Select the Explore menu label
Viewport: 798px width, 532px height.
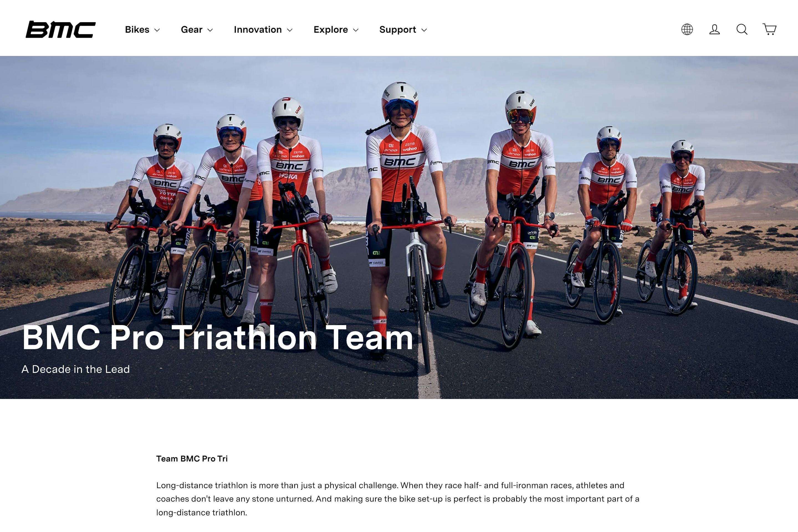click(331, 30)
